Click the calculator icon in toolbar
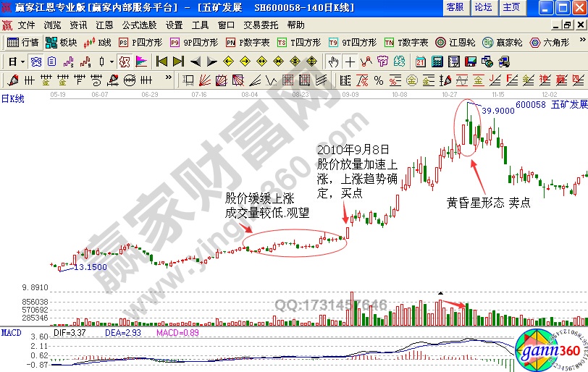 coord(437,62)
